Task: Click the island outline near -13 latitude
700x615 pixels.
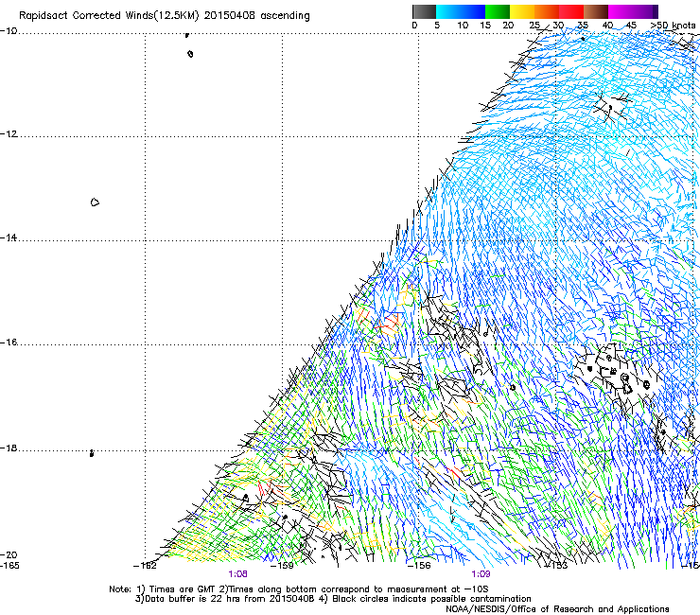Action: (x=95, y=202)
